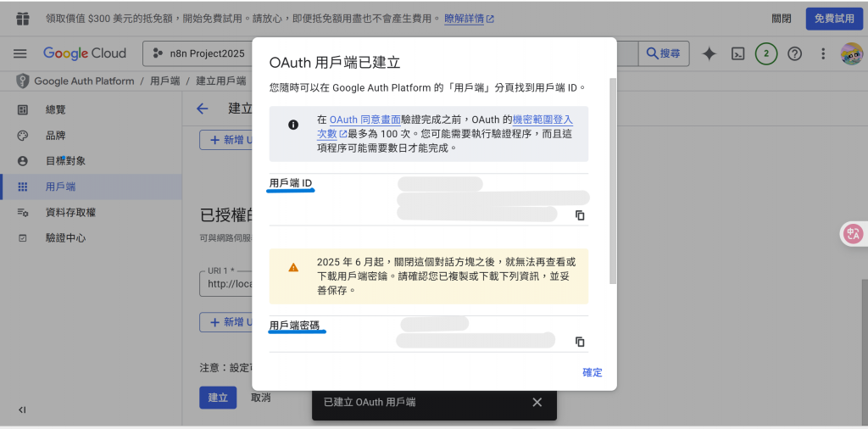868x429 pixels.
Task: Click the 驗證中心 checkbox icon
Action: [x=23, y=238]
